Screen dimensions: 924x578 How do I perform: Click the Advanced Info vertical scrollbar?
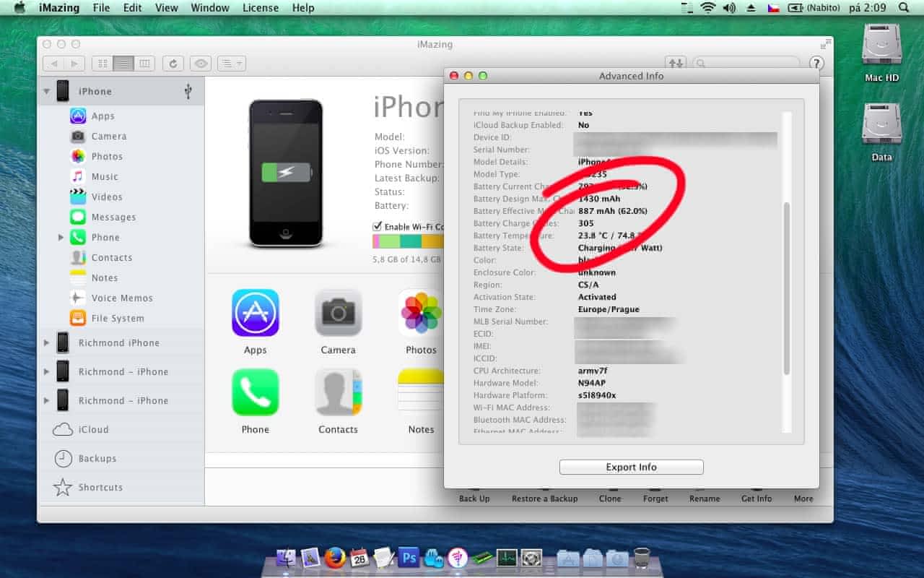tap(787, 289)
